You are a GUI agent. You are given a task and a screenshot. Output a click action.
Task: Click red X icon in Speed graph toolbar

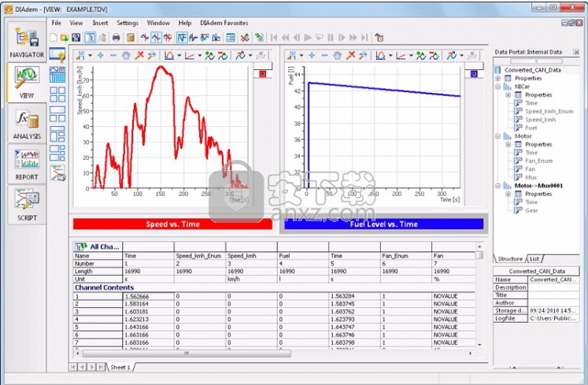coord(139,56)
